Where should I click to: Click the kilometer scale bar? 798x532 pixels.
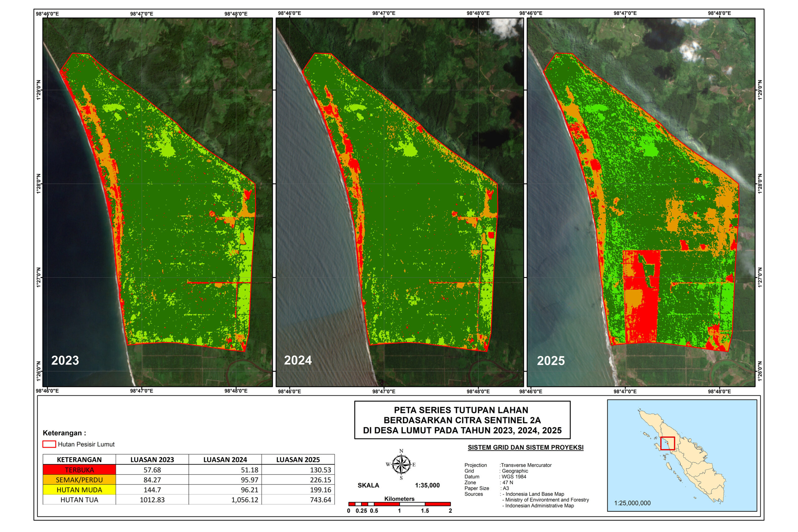[399, 504]
